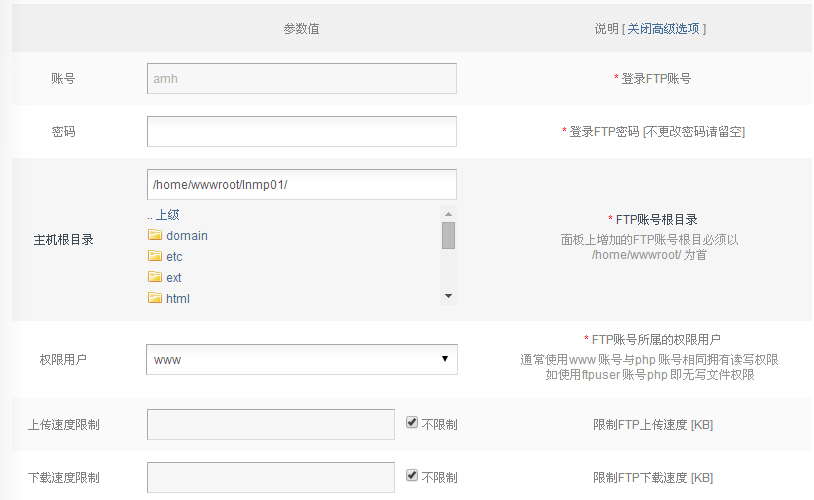Click the ext folder icon
The height and width of the screenshot is (500, 814).
click(154, 278)
